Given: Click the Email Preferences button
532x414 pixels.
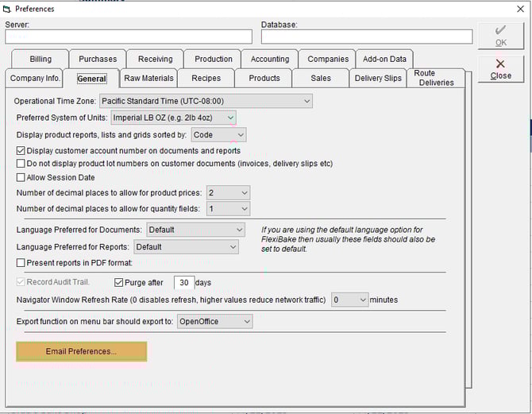Looking at the screenshot, I should pyautogui.click(x=81, y=351).
